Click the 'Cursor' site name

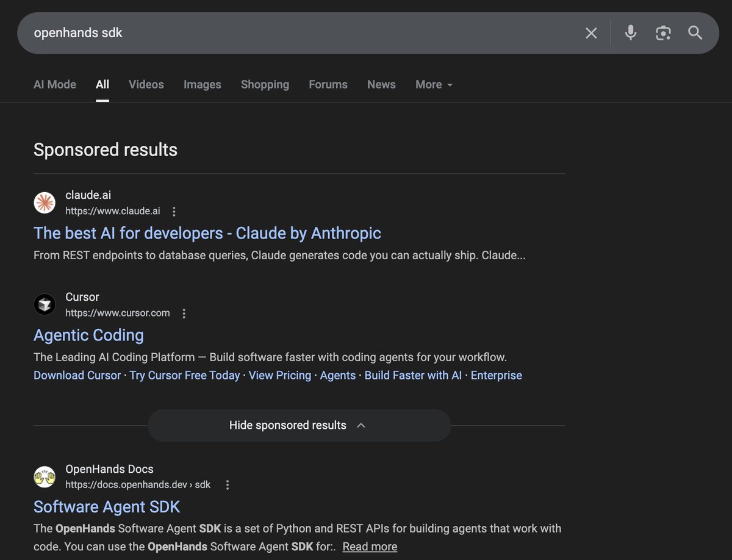[82, 297]
